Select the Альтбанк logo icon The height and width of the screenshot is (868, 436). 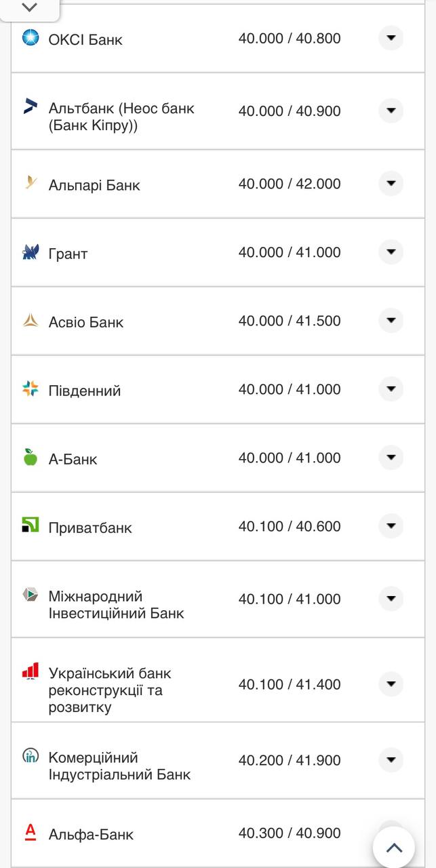[30, 105]
